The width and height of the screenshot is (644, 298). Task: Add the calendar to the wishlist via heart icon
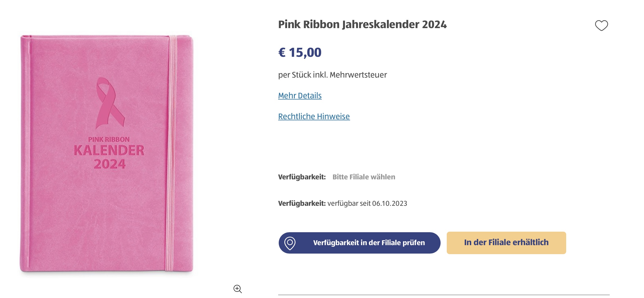click(x=601, y=26)
